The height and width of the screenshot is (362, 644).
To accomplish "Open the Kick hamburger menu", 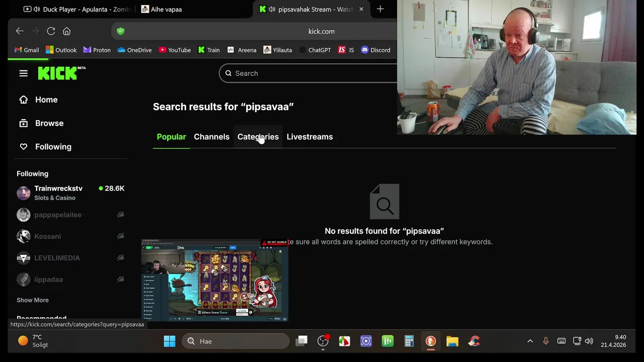I will [x=23, y=73].
